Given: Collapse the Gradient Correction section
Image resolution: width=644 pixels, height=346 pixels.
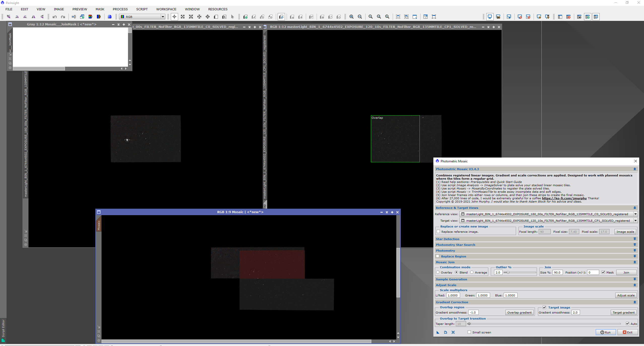Looking at the screenshot, I should tap(635, 302).
